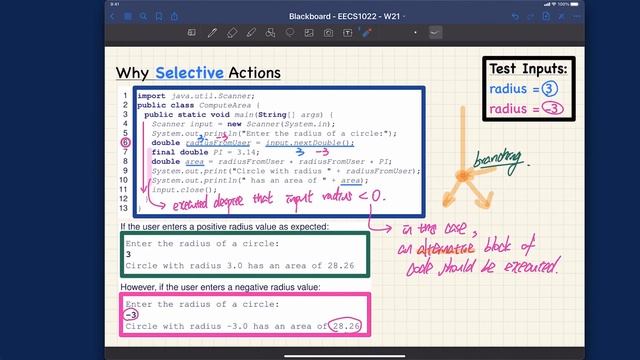640x360 pixels.
Task: Click the circled line number 6
Action: tap(125, 142)
